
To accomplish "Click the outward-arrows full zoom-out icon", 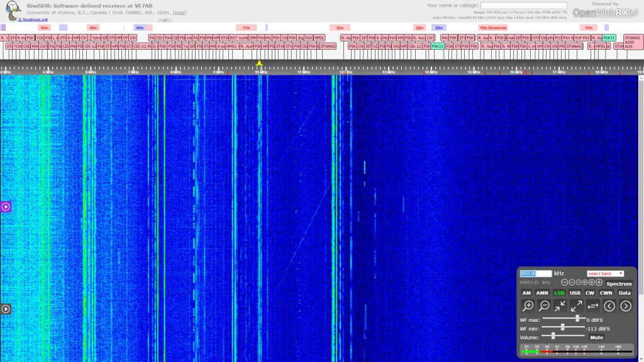I will (577, 306).
